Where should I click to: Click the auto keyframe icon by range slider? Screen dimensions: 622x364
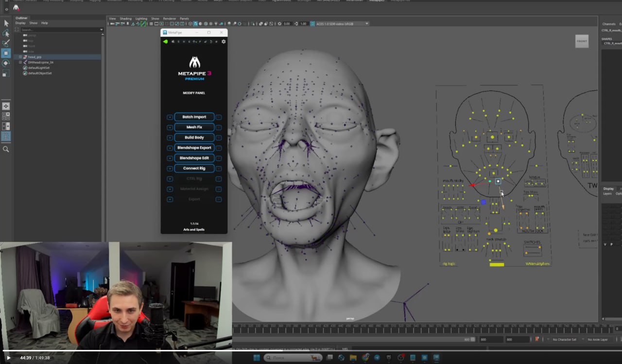[537, 339]
